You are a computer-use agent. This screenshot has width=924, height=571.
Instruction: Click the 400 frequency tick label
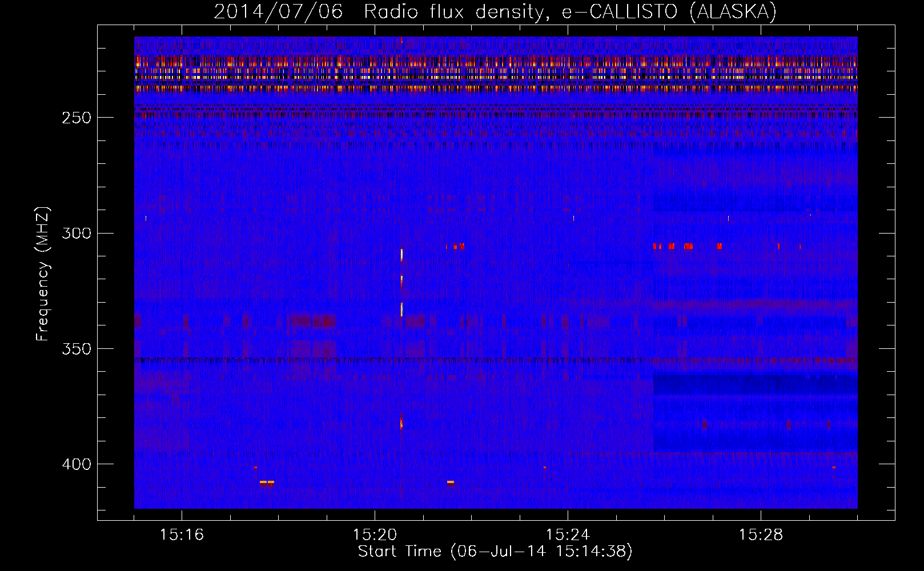pyautogui.click(x=77, y=464)
